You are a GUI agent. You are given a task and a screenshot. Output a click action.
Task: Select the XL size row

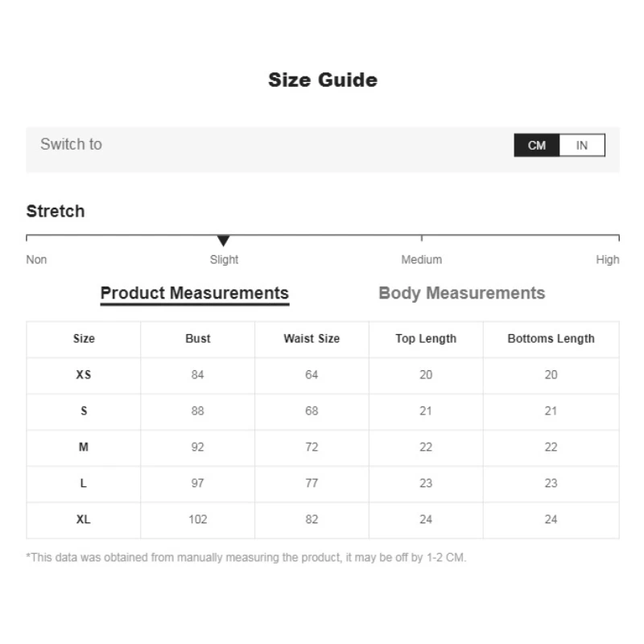tap(83, 520)
